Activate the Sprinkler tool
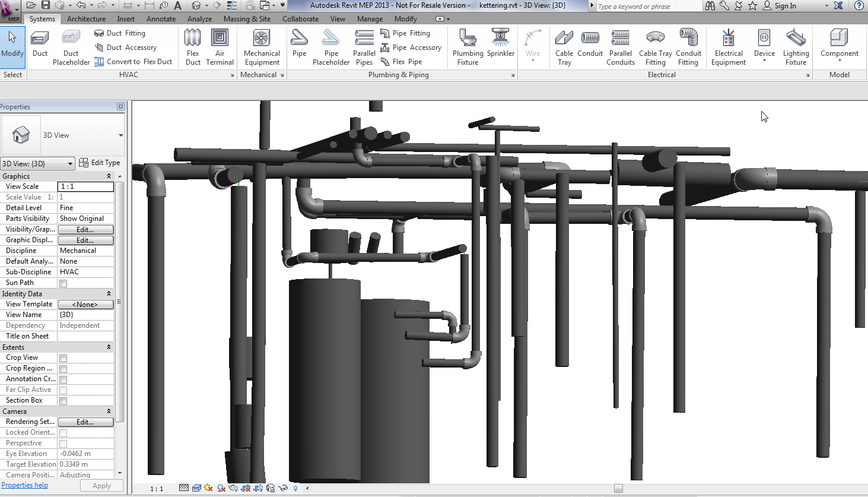868x497 pixels. pos(500,45)
